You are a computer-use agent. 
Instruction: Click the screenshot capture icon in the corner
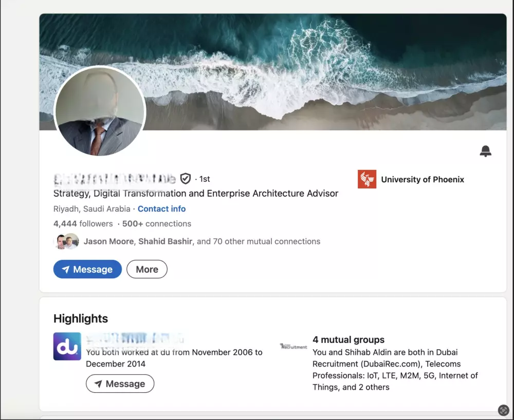pos(503,410)
